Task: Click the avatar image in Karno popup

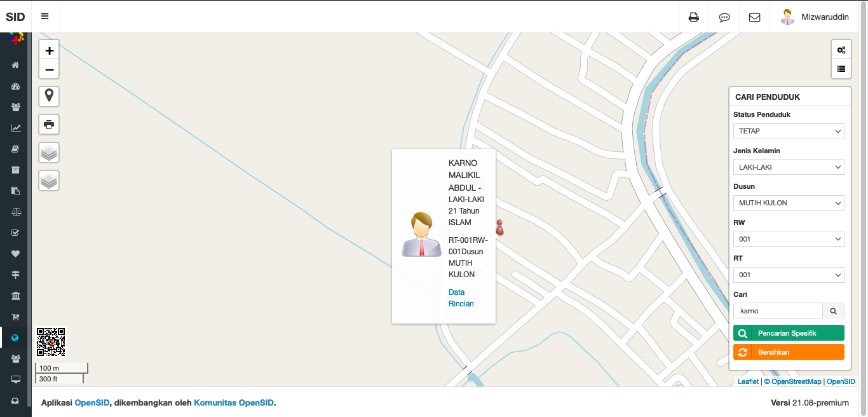Action: [x=421, y=235]
